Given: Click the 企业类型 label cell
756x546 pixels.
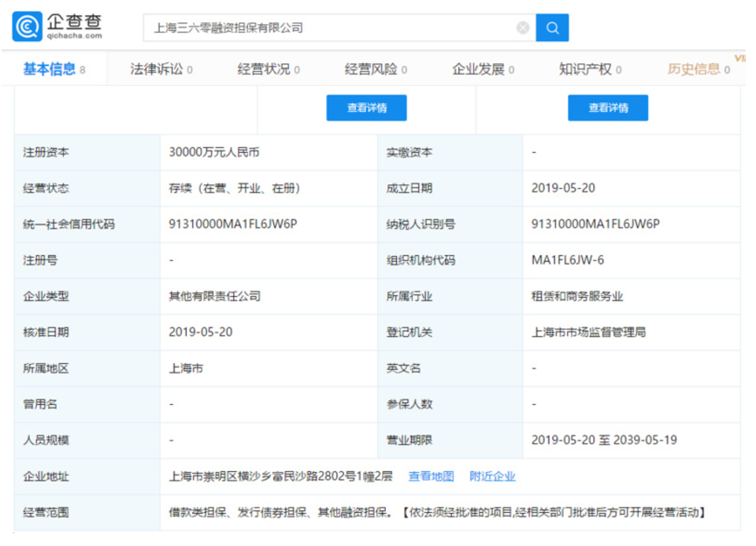Looking at the screenshot, I should coord(87,296).
